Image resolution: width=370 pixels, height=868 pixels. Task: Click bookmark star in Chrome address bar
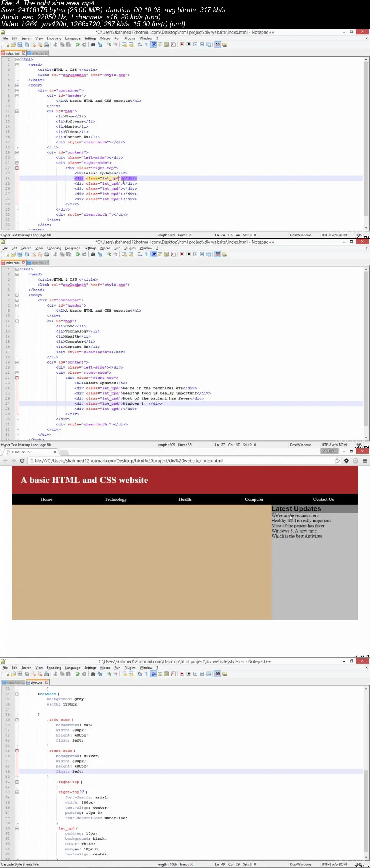coord(337,461)
